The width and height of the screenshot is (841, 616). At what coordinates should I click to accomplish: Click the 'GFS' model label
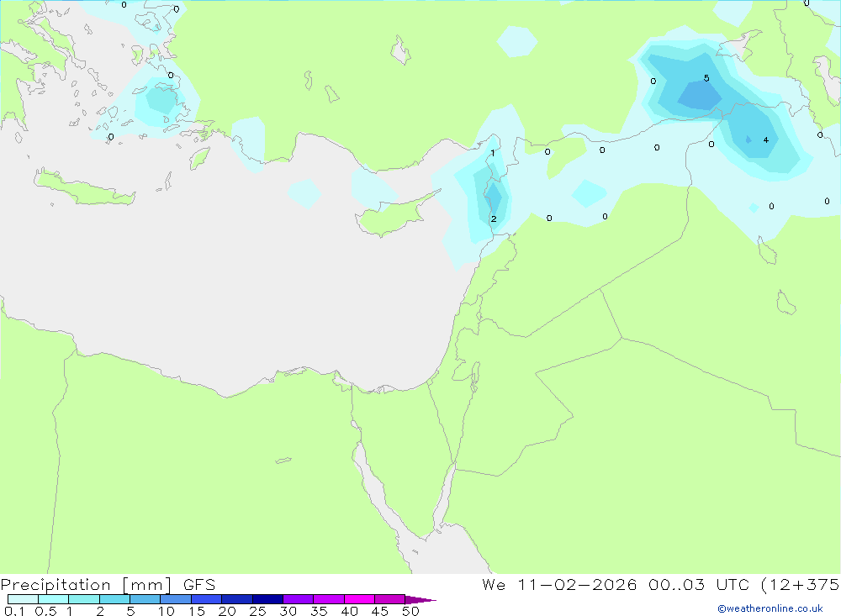pos(199,585)
